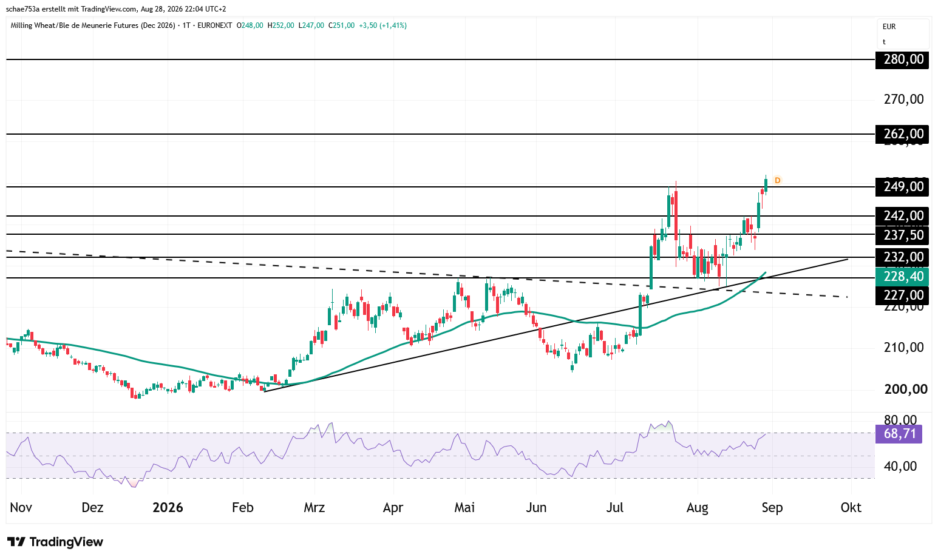938x560 pixels.
Task: Click the Apr label on the time axis
Action: click(x=393, y=507)
